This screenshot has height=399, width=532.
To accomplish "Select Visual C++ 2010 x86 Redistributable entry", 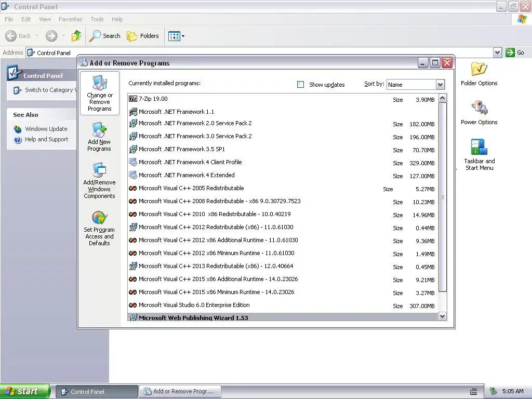I will [x=283, y=215].
